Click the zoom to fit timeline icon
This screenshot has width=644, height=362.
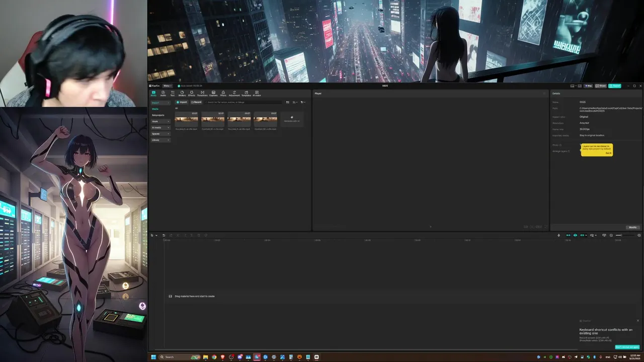pyautogui.click(x=639, y=235)
